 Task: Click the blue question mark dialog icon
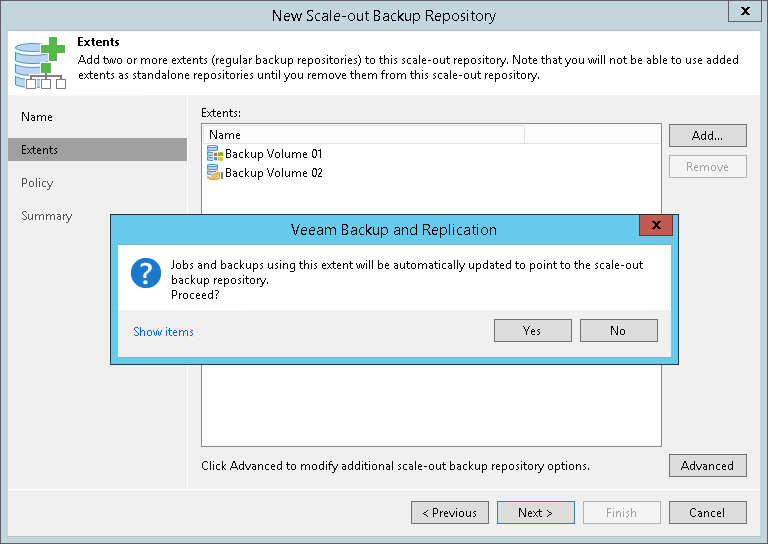tap(147, 273)
